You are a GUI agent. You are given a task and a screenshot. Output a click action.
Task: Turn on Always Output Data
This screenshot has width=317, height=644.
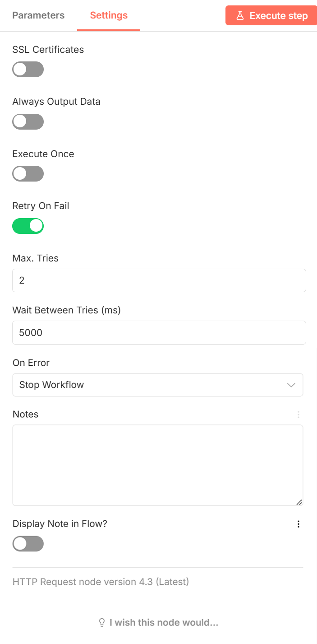coord(28,121)
